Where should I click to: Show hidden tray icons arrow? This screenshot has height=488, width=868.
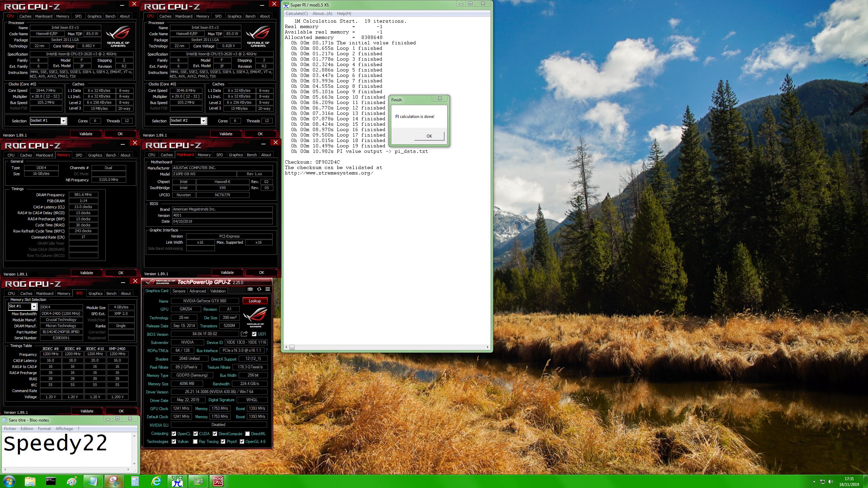(x=814, y=482)
